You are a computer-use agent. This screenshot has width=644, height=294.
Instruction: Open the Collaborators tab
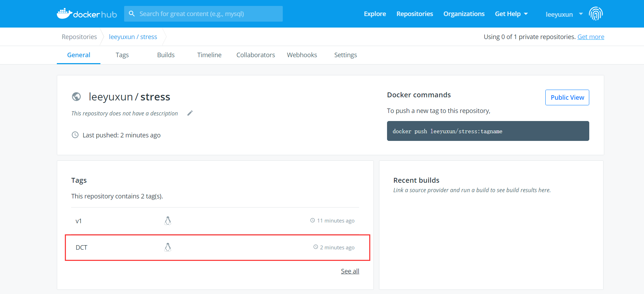pyautogui.click(x=256, y=55)
